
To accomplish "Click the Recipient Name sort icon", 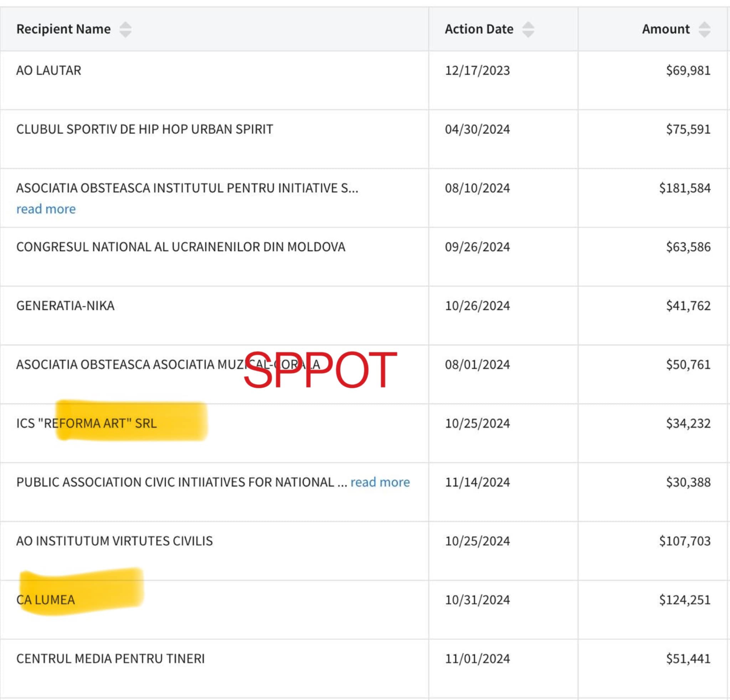I will [125, 30].
